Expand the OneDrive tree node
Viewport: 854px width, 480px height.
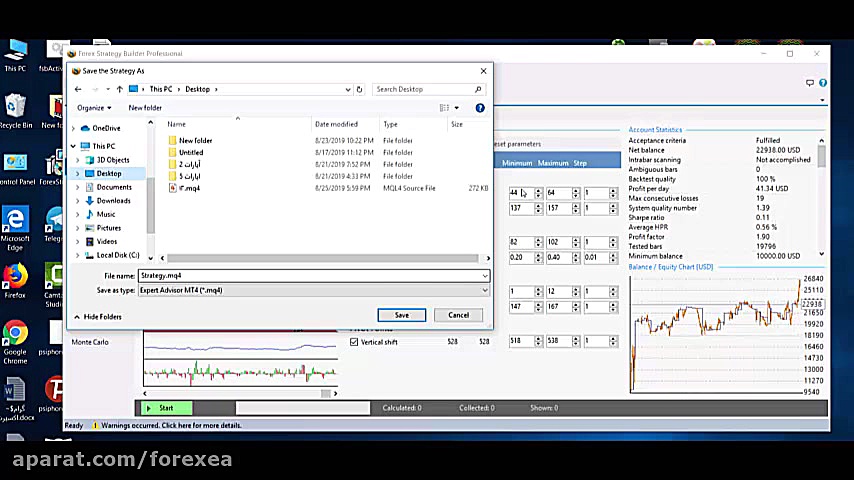74,128
